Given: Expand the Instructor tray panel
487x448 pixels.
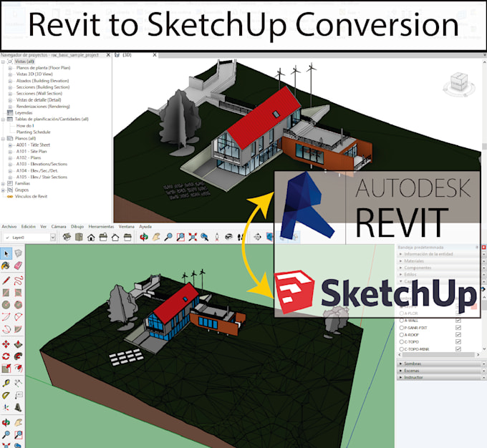Looking at the screenshot, I should pos(439,377).
